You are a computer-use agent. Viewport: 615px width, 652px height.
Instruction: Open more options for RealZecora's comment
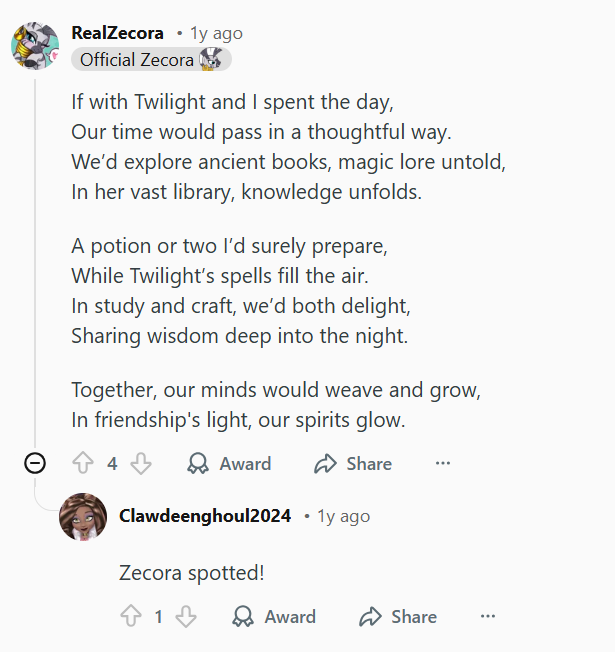(443, 463)
